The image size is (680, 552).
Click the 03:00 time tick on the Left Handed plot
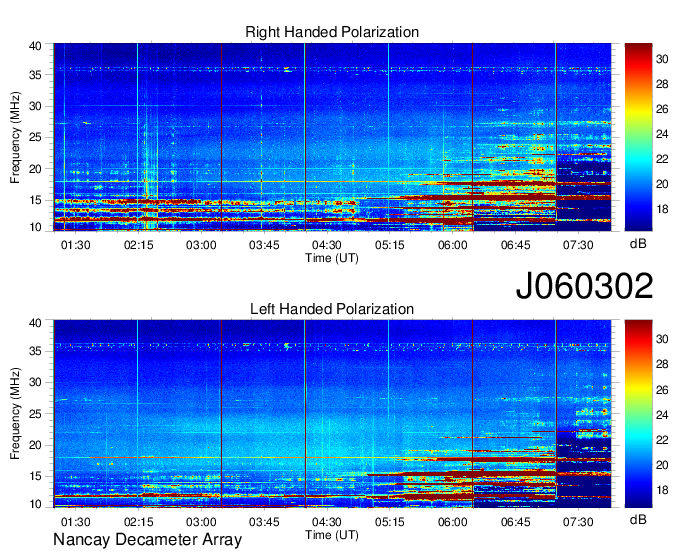pos(201,522)
